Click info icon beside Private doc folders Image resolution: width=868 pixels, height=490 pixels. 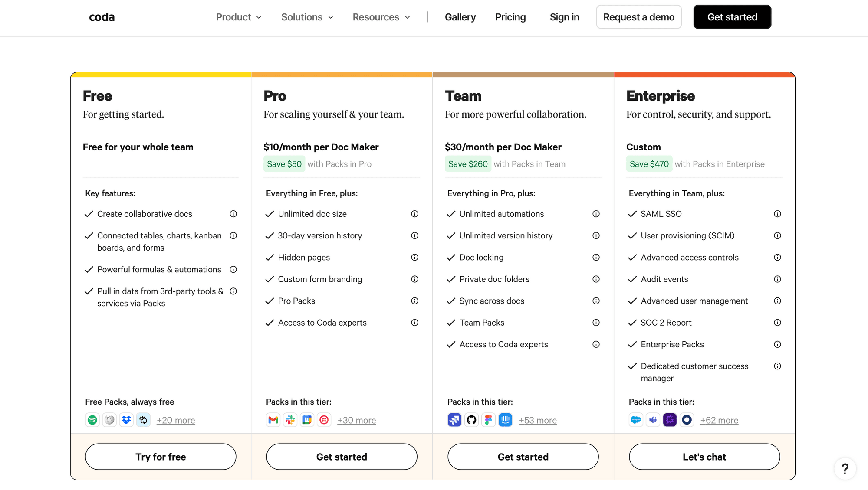(596, 279)
